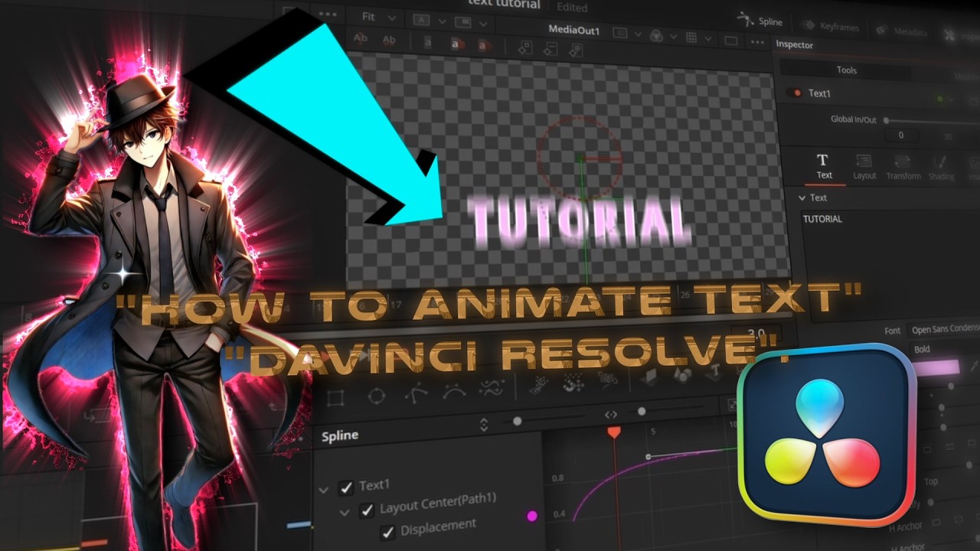
Task: Click the left zoom slider in Spline header
Action: 518,421
